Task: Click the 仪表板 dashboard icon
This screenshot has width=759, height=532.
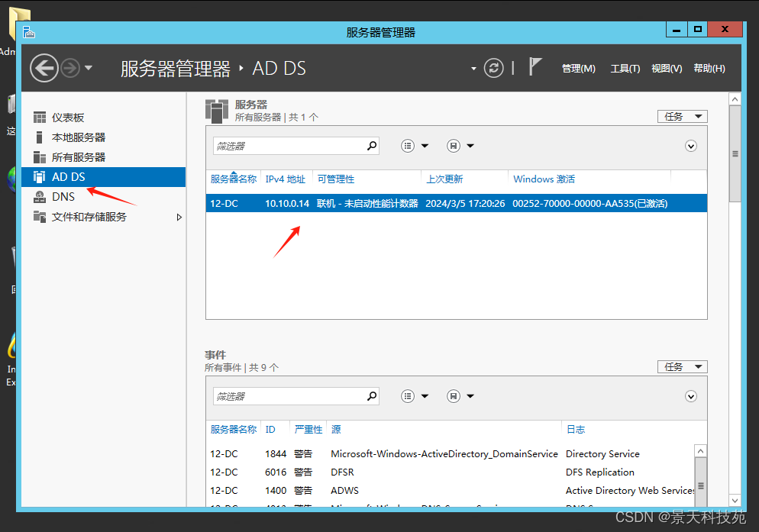Action: click(x=40, y=118)
